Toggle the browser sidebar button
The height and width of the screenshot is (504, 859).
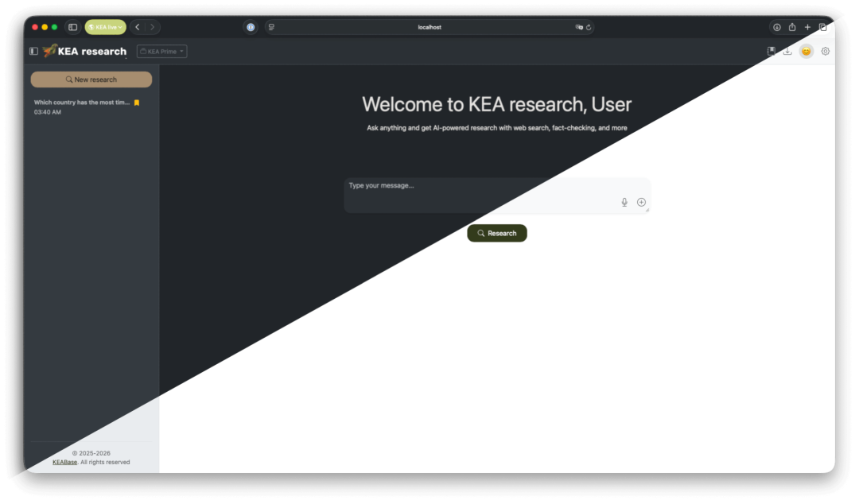(x=72, y=26)
